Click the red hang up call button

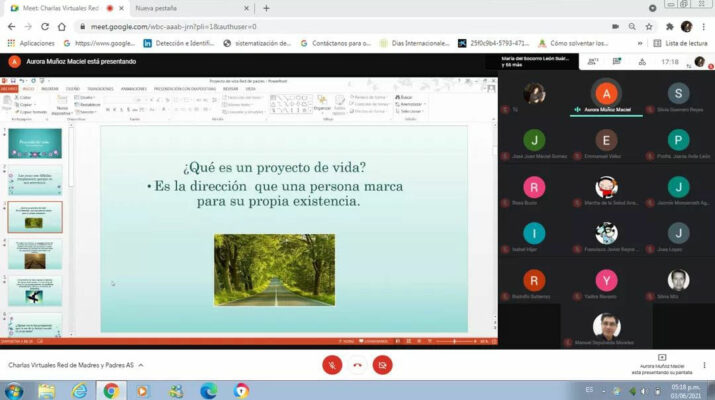(357, 365)
